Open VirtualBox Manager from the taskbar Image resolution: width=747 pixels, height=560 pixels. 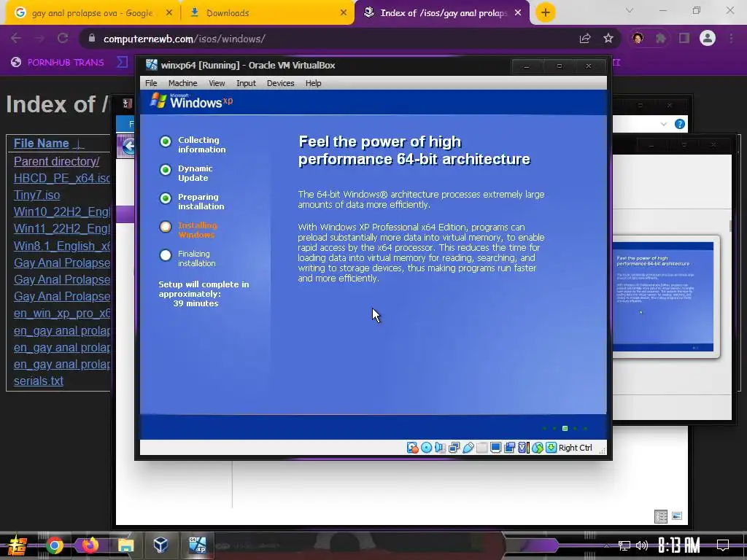[161, 545]
